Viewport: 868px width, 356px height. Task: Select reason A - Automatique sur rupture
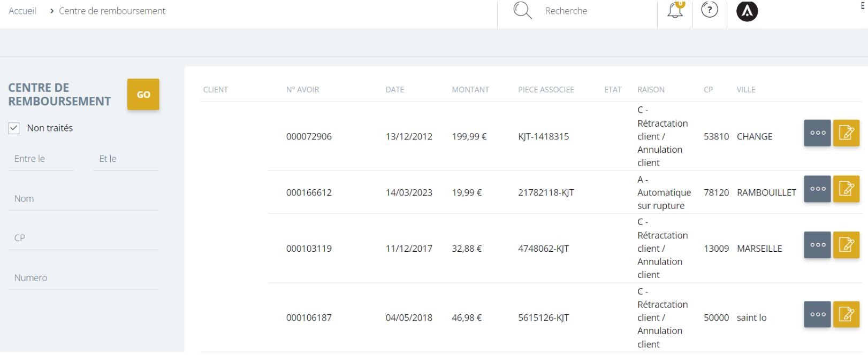click(x=664, y=193)
